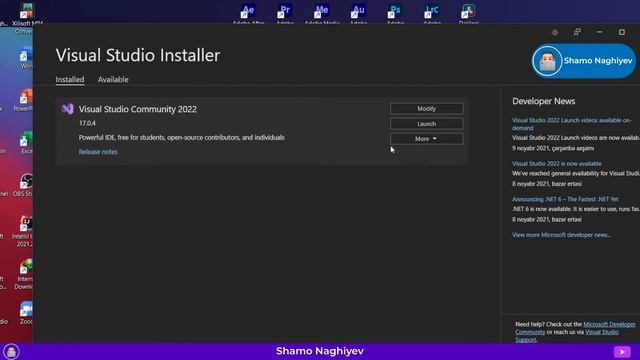Open Visual Studio Support link
Screen dimensions: 640x360
click(567, 336)
